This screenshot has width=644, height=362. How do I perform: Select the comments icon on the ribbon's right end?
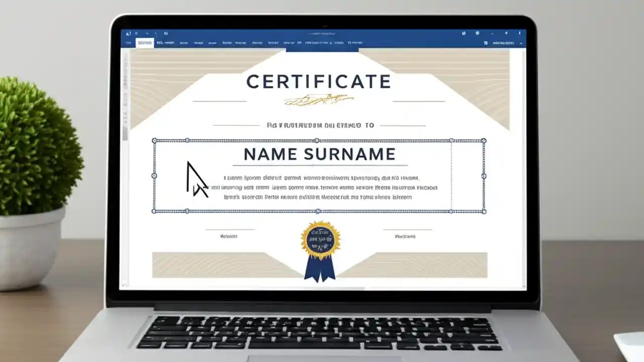coord(486,43)
